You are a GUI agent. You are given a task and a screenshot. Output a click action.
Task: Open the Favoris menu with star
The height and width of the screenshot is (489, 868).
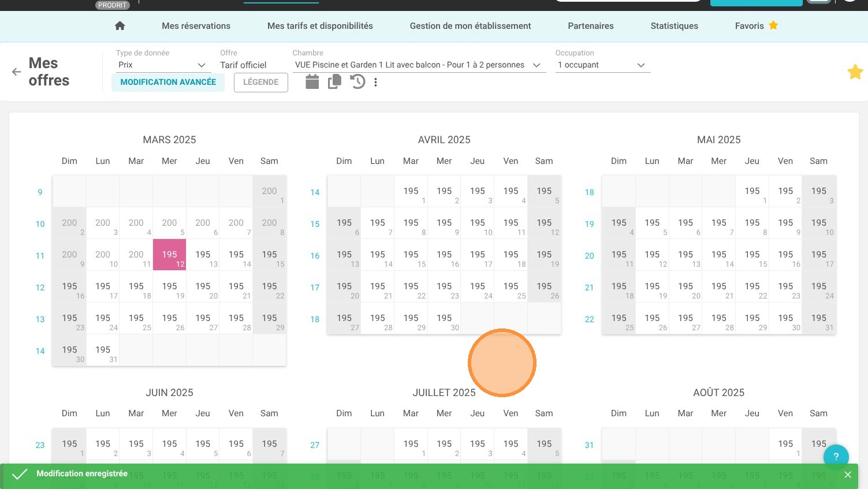tap(757, 26)
